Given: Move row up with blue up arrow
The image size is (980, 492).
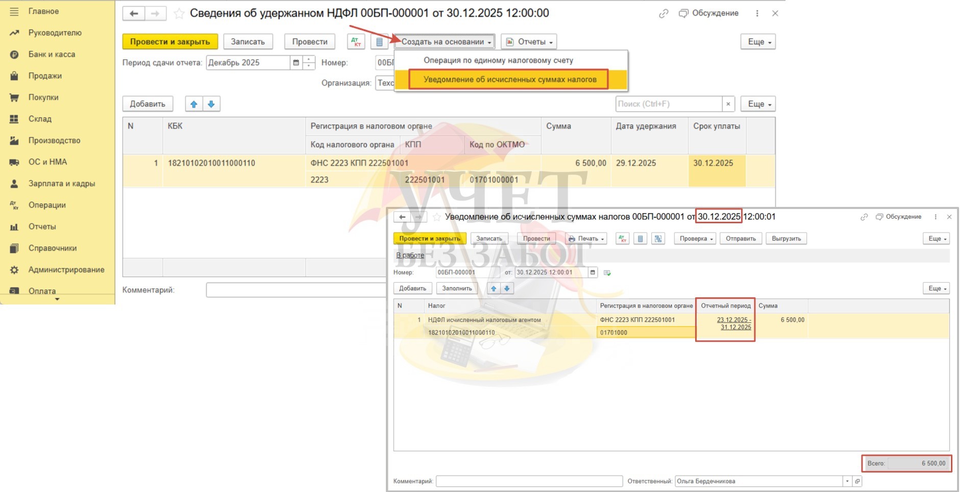Looking at the screenshot, I should pos(194,104).
